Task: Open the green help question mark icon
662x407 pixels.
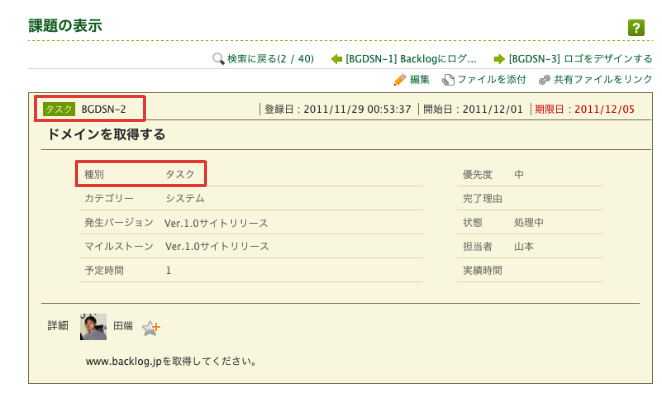Action: pos(636,28)
